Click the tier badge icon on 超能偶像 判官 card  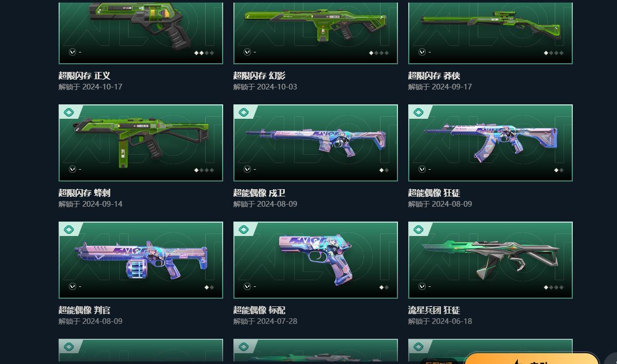69,229
